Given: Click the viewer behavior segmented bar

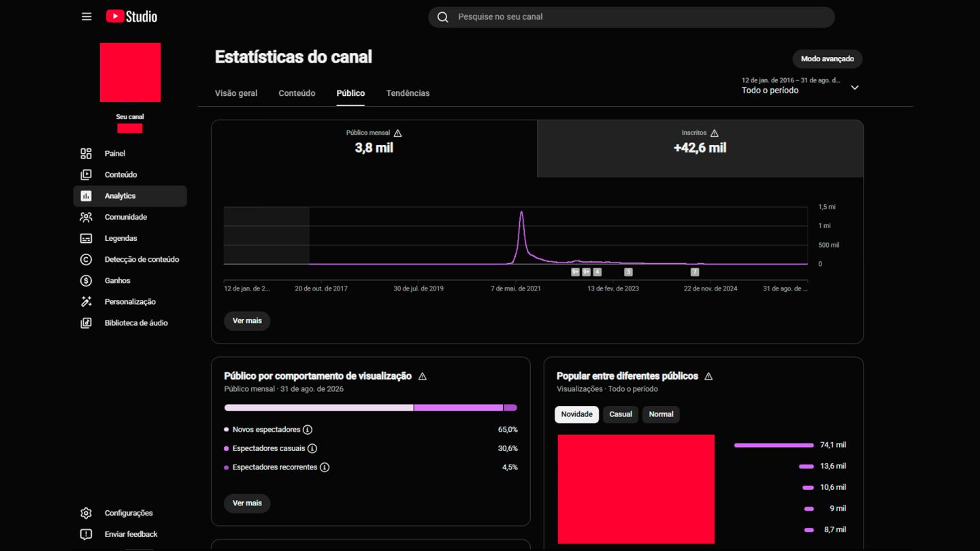Looking at the screenshot, I should coord(371,408).
